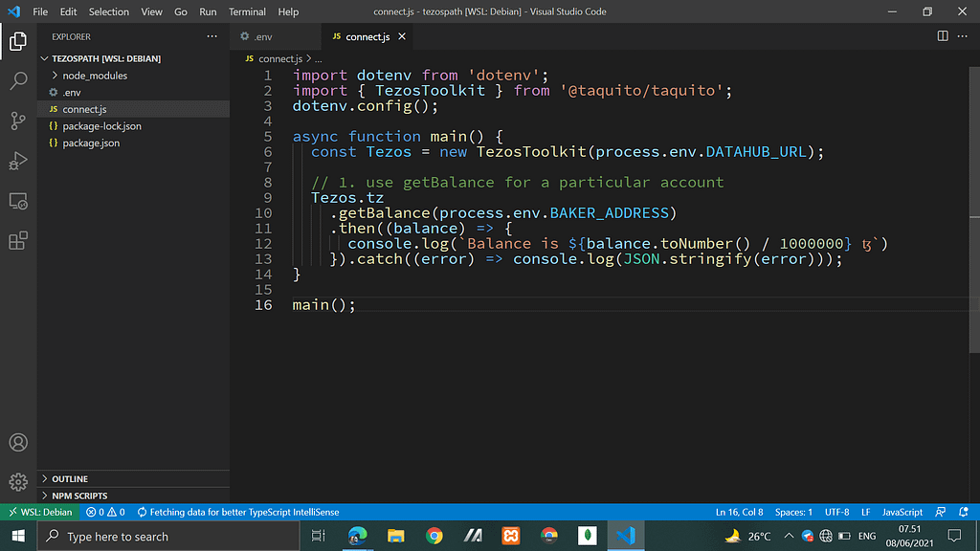Open File Explorer from the taskbar
This screenshot has height=551, width=980.
click(x=395, y=536)
